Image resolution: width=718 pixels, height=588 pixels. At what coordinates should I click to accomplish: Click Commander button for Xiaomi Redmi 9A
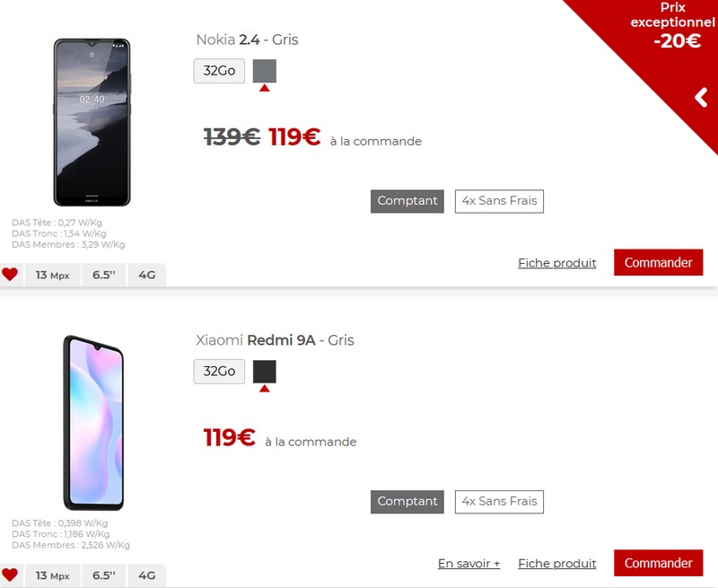659,563
